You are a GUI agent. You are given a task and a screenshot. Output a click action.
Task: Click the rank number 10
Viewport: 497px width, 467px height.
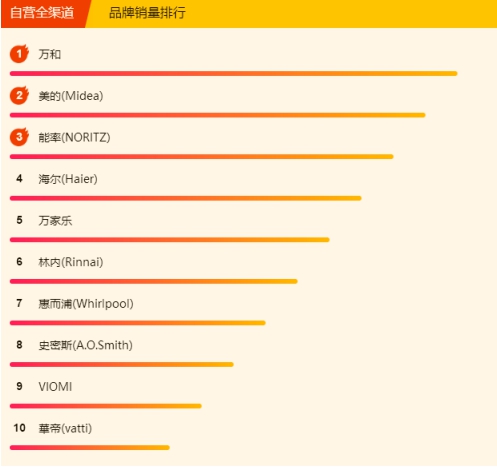(x=19, y=428)
